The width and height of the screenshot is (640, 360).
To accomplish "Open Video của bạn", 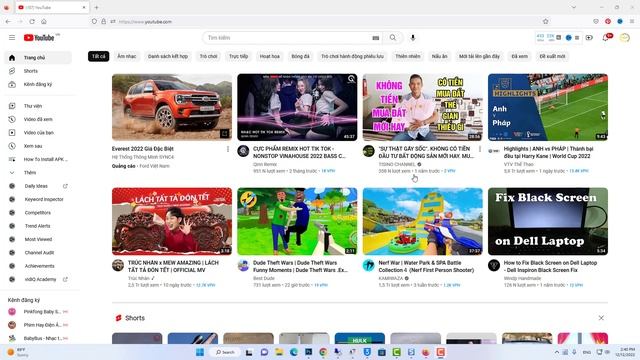I will click(x=38, y=133).
